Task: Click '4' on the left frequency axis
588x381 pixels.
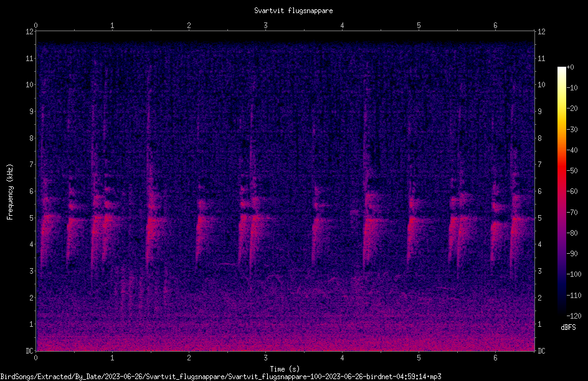Action: click(32, 244)
